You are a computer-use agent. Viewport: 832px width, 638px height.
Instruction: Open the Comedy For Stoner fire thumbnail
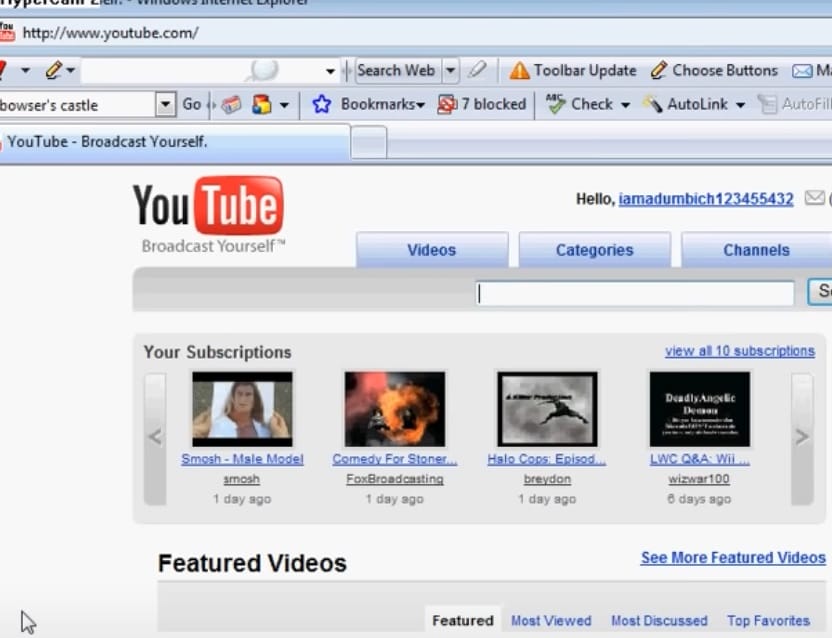[x=395, y=409]
